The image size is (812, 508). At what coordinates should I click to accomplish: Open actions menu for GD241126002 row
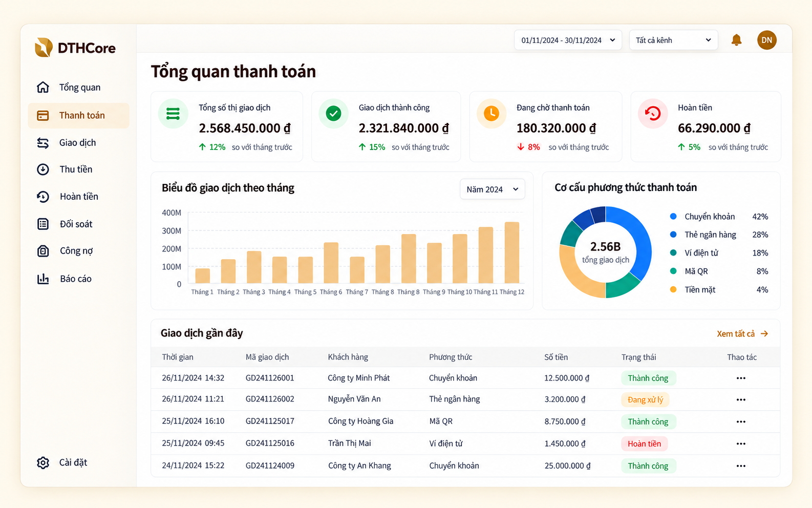point(741,399)
